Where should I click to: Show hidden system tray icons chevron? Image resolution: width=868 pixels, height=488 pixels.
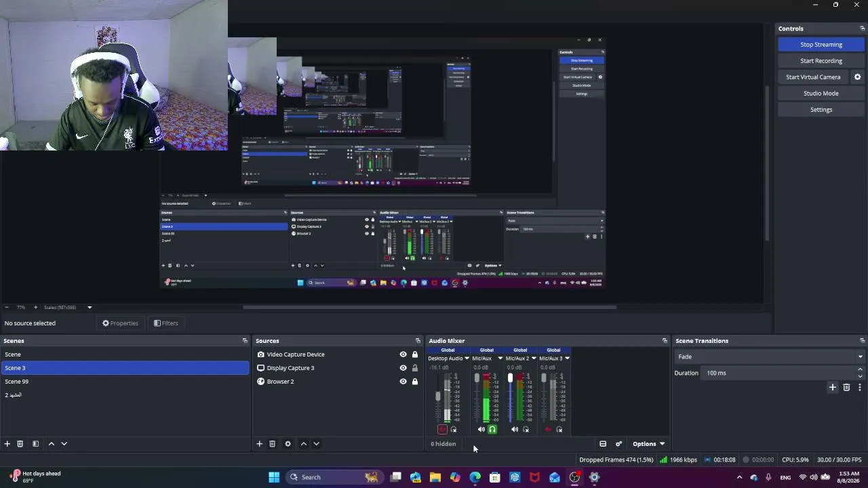(739, 477)
